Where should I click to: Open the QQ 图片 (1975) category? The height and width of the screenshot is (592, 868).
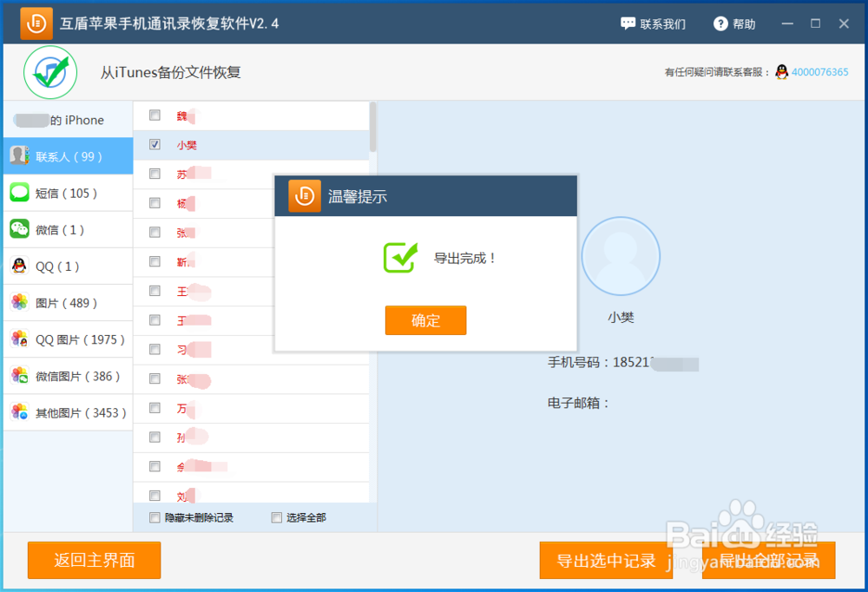point(68,339)
